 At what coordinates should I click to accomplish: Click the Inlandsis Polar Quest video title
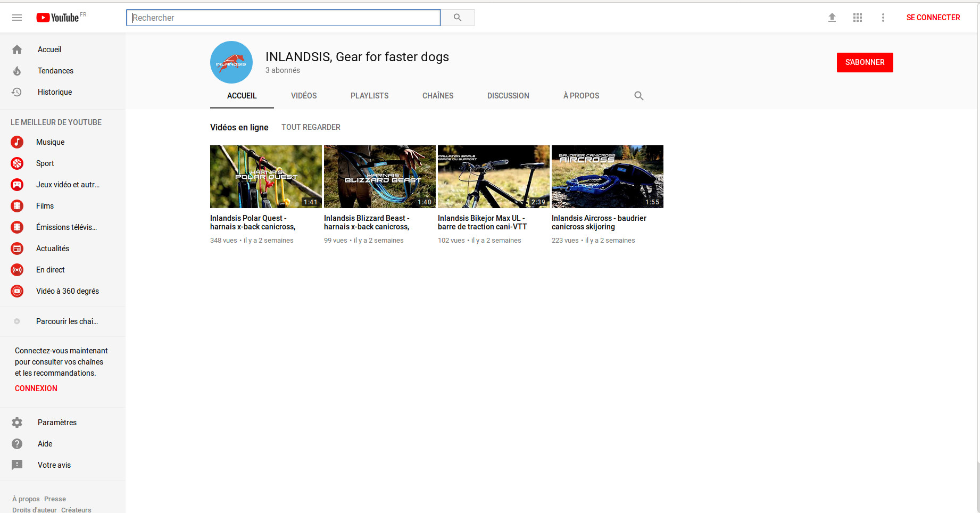click(253, 222)
